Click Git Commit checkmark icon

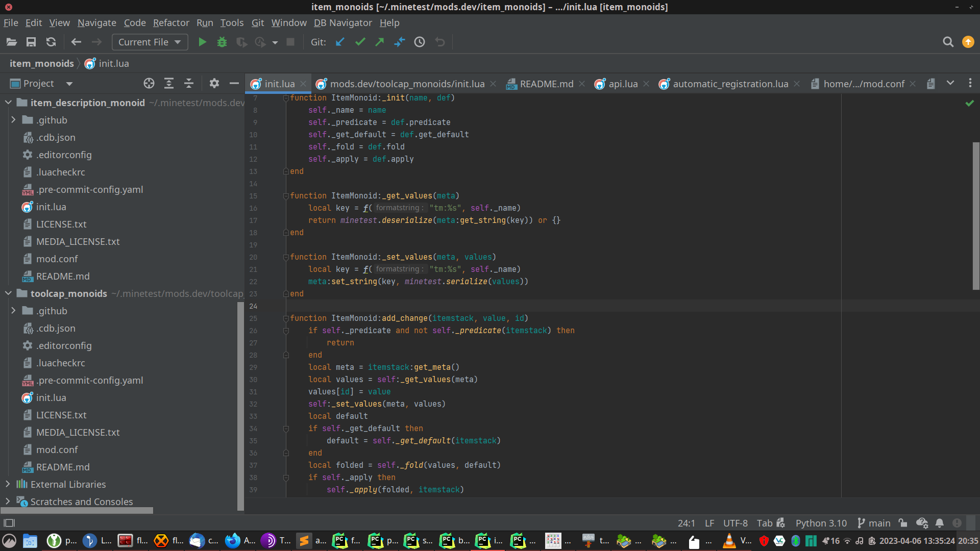(360, 42)
